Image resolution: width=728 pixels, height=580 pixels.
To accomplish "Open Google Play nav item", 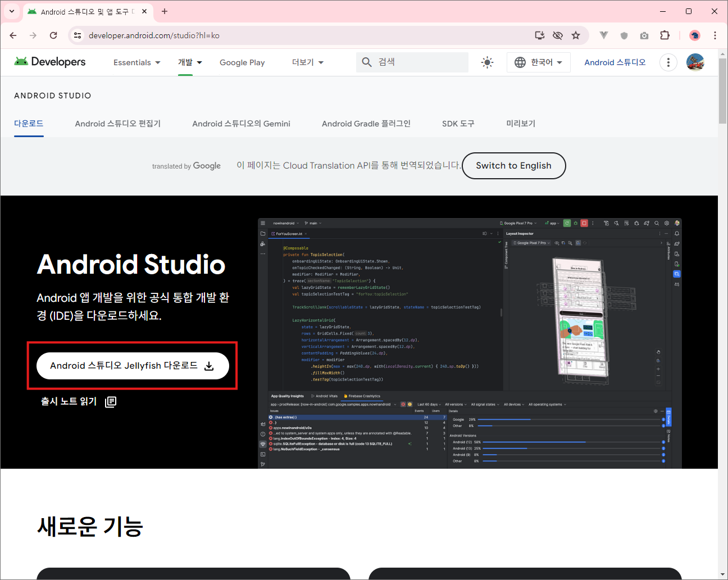I will [242, 62].
